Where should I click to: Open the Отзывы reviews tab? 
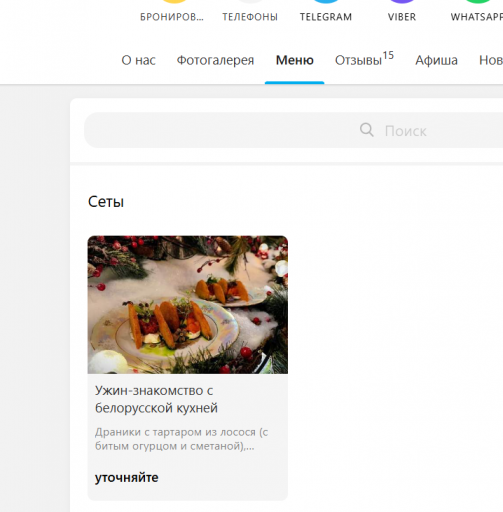[364, 60]
